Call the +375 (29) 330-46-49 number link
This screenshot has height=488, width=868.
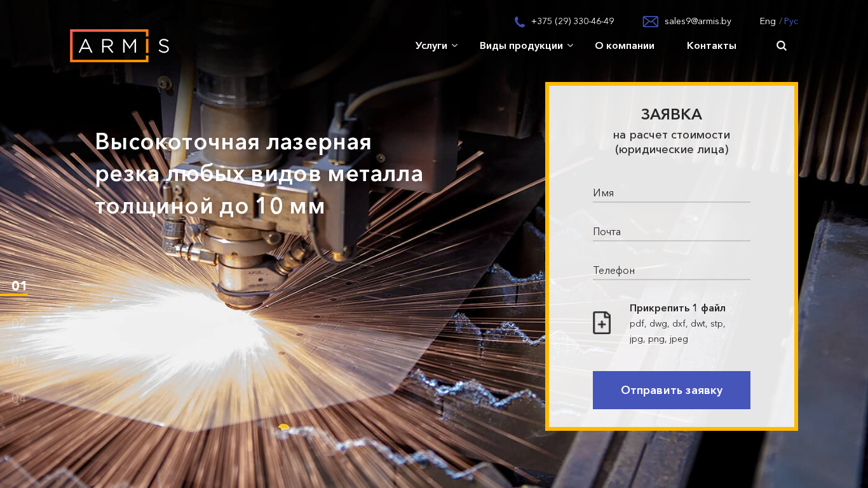[x=573, y=22]
